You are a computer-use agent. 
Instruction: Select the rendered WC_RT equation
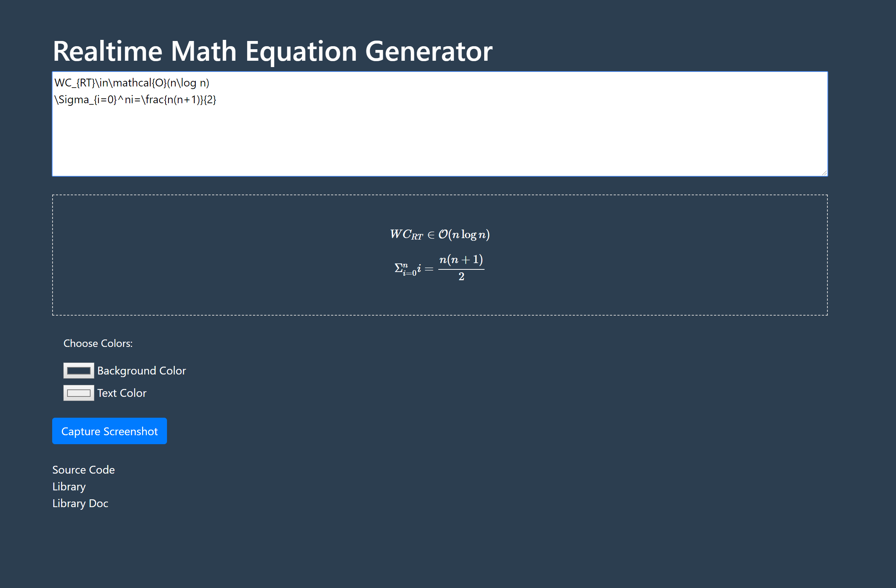coord(439,234)
